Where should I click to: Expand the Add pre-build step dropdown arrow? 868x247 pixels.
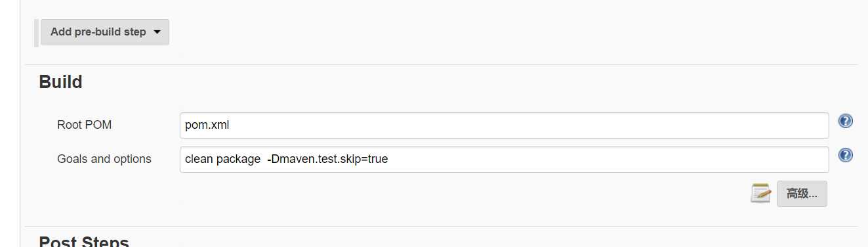pos(157,32)
